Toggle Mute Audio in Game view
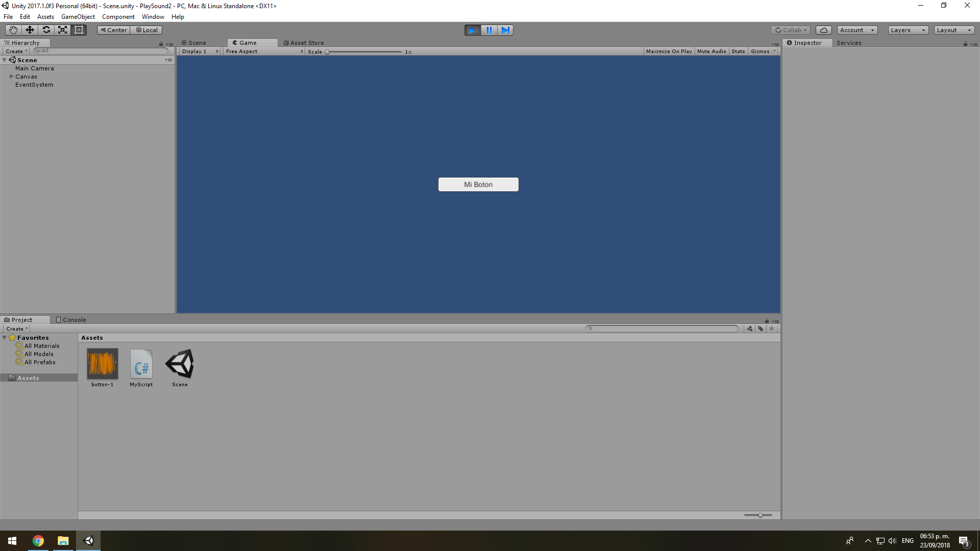 (x=712, y=52)
